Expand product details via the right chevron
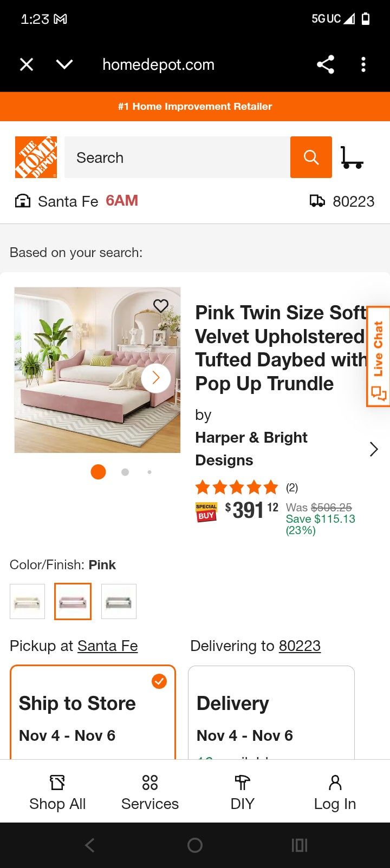This screenshot has width=390, height=868. pyautogui.click(x=373, y=449)
